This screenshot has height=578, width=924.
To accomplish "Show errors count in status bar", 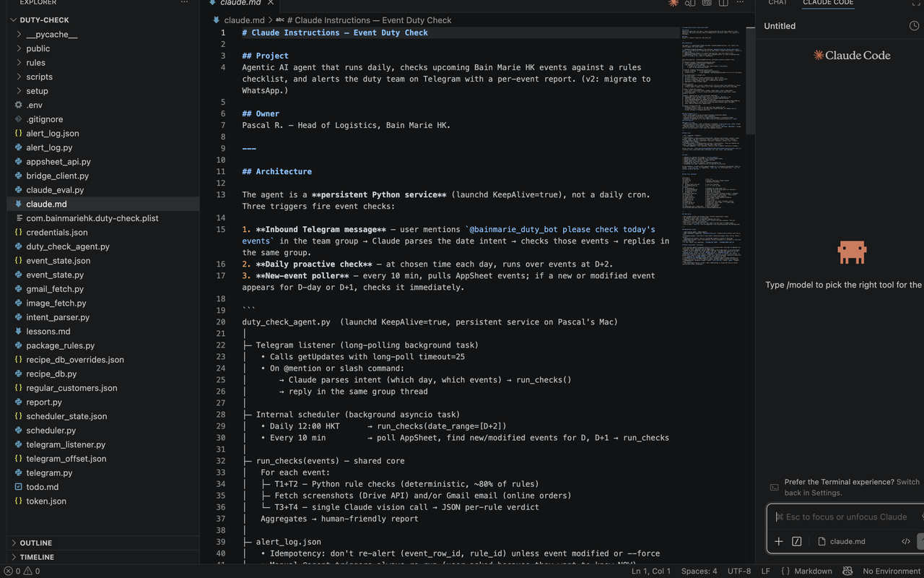I will [13, 571].
